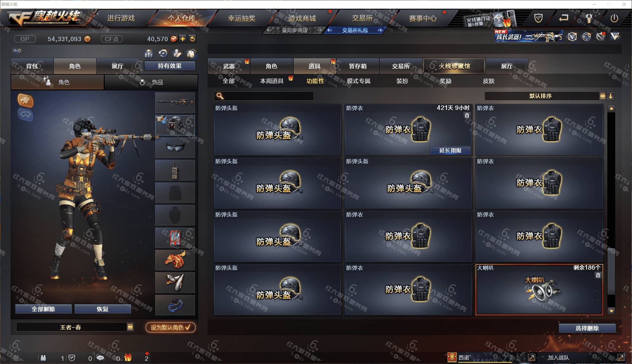Open the wrench settings icon
Screen dimensions: 632x364
[589, 18]
